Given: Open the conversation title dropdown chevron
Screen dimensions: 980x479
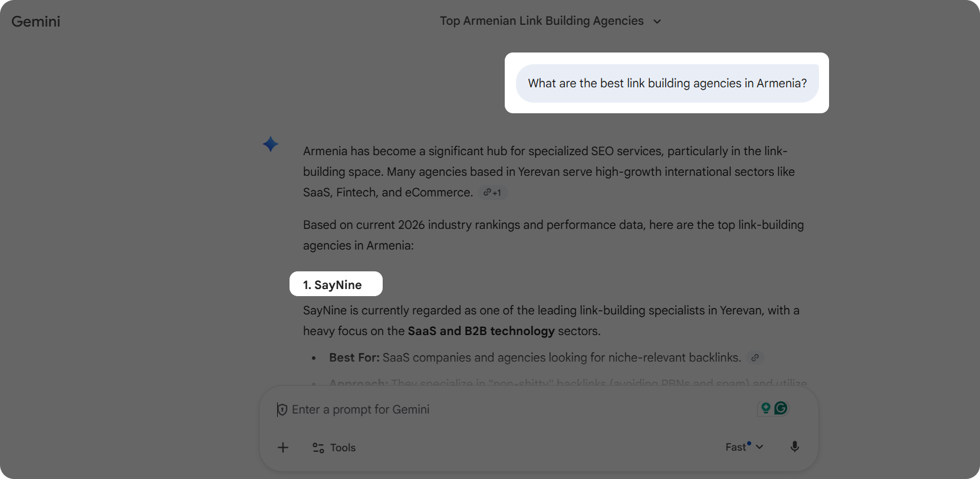Looking at the screenshot, I should (x=657, y=21).
